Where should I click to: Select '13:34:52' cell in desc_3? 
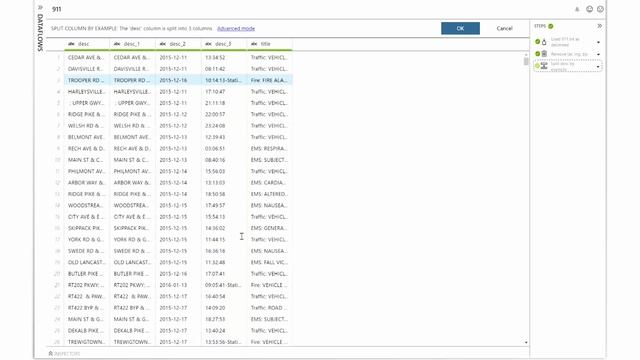[x=224, y=58]
